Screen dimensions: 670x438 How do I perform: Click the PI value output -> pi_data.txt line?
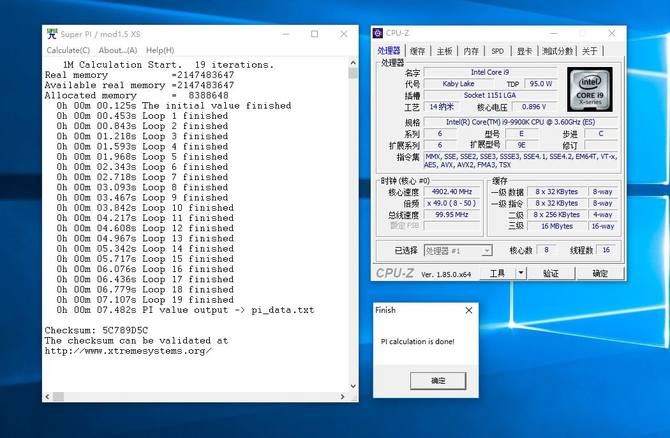click(x=185, y=310)
